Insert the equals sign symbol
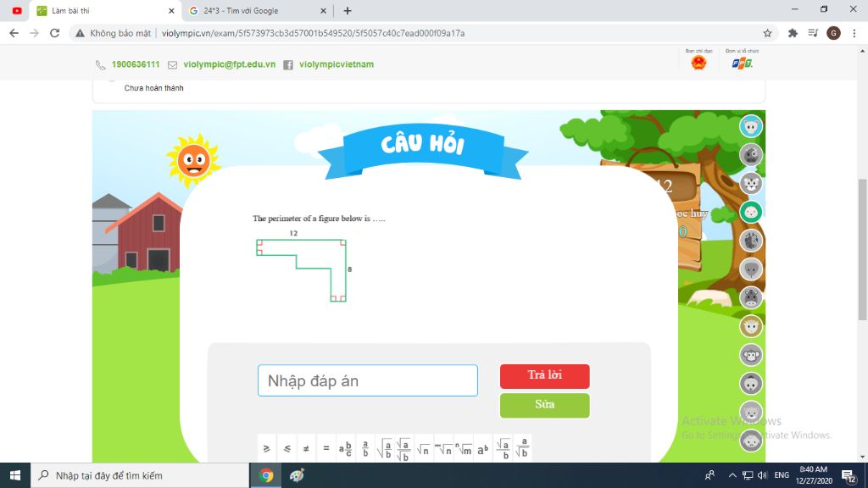 (x=326, y=448)
